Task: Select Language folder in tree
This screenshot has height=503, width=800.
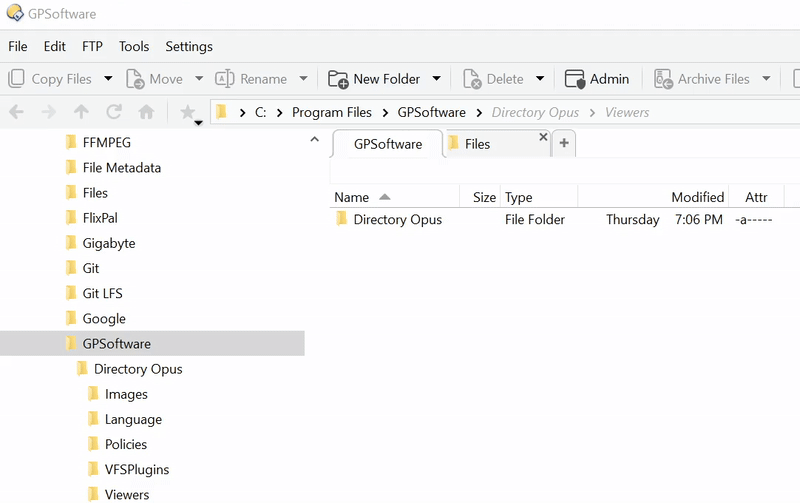Action: click(x=133, y=419)
